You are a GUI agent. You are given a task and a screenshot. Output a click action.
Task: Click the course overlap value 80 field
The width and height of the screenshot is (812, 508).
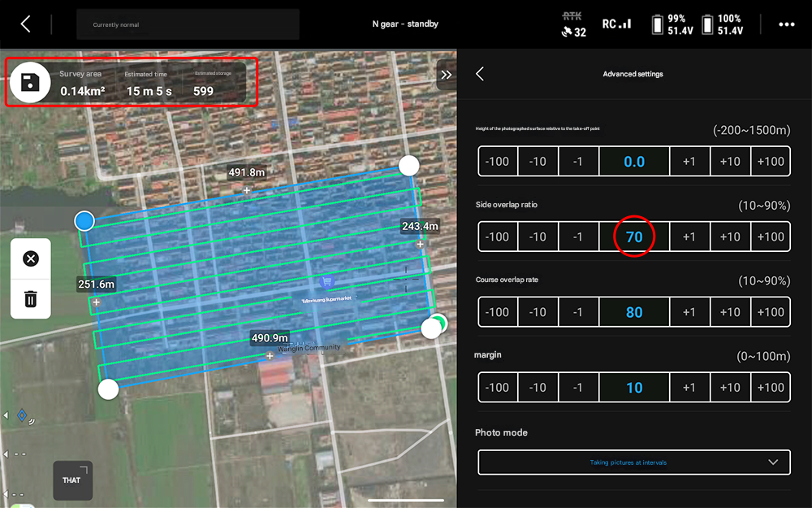pos(633,312)
